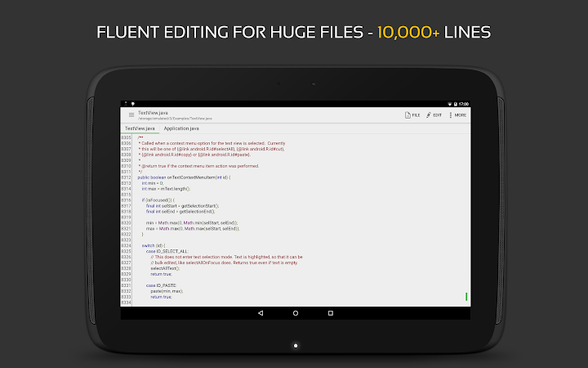Tap the Wi-Fi status icon
The height and width of the screenshot is (368, 588).
click(x=450, y=104)
